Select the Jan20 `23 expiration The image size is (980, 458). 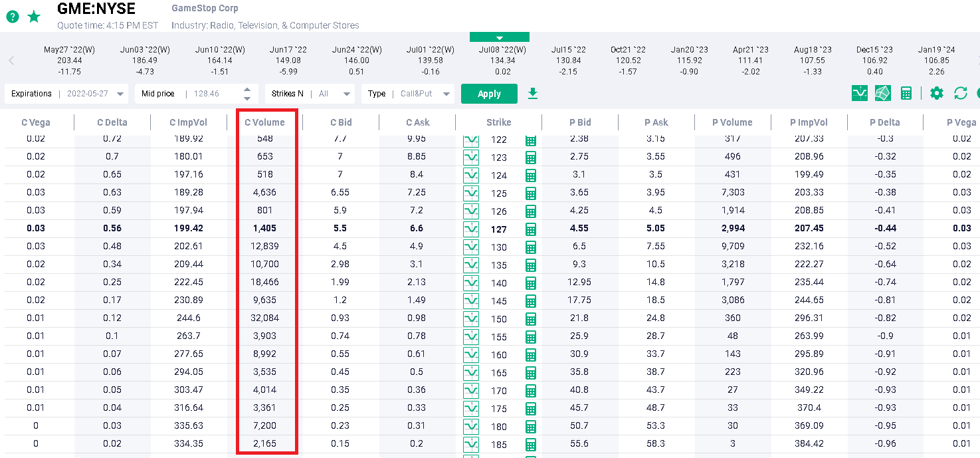690,60
